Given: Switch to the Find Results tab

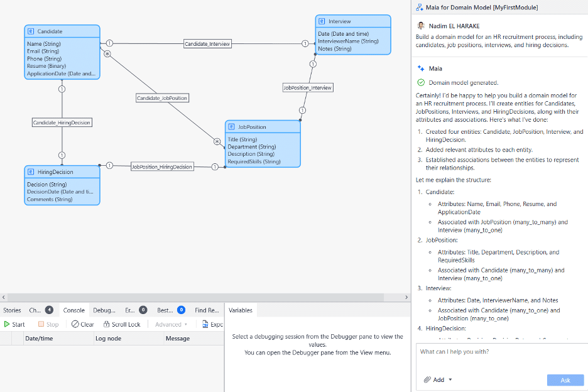Looking at the screenshot, I should point(207,310).
